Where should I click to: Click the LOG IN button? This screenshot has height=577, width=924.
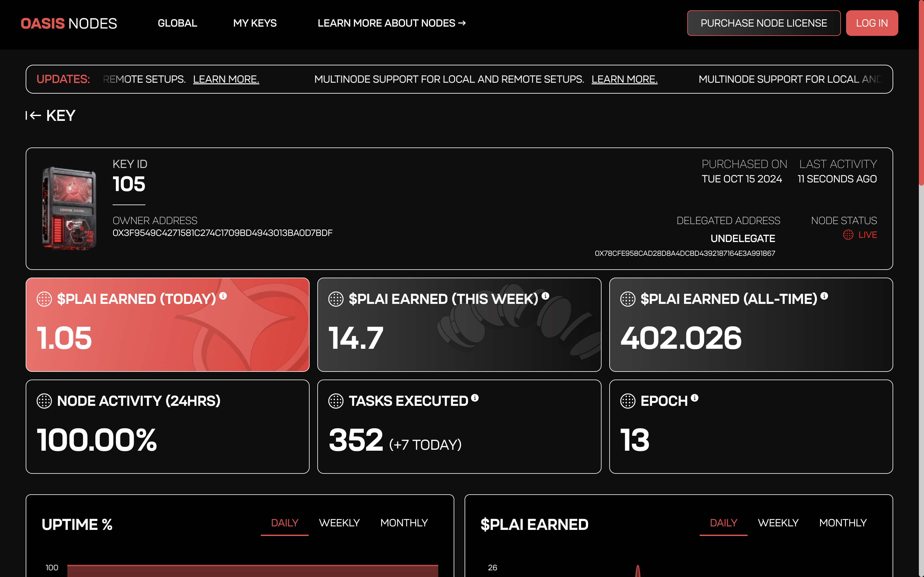(872, 23)
